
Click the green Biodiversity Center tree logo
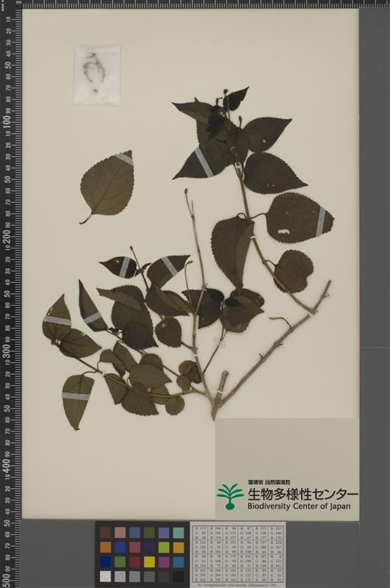click(x=230, y=497)
